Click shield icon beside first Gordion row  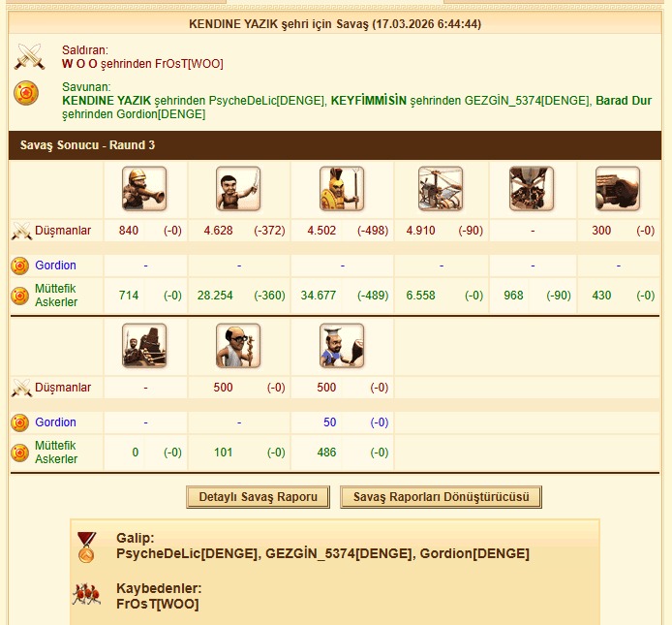tap(19, 266)
